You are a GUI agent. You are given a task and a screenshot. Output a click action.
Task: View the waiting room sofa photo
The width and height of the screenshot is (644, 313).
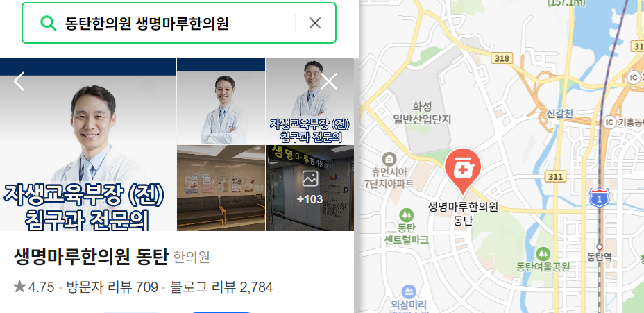[221, 188]
